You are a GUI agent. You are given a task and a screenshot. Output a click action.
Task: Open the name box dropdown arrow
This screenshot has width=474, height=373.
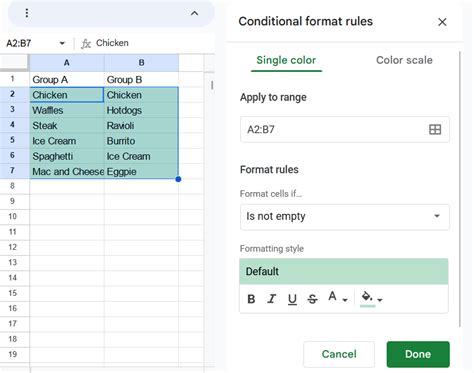[x=62, y=43]
